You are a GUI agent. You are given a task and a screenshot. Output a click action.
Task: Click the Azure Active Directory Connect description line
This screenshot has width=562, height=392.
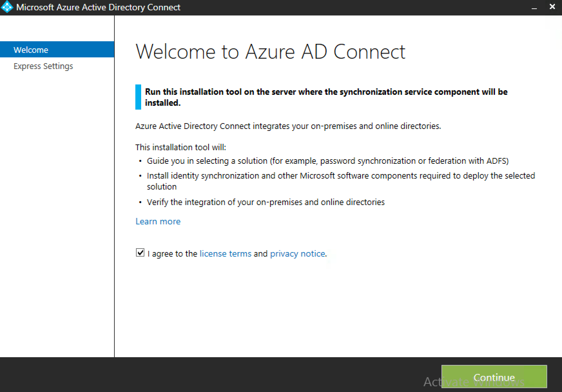click(289, 126)
